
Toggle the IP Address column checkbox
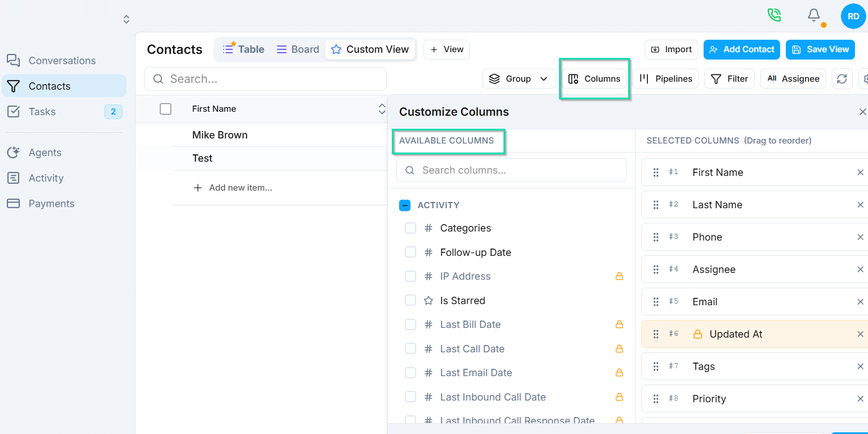[x=410, y=276]
